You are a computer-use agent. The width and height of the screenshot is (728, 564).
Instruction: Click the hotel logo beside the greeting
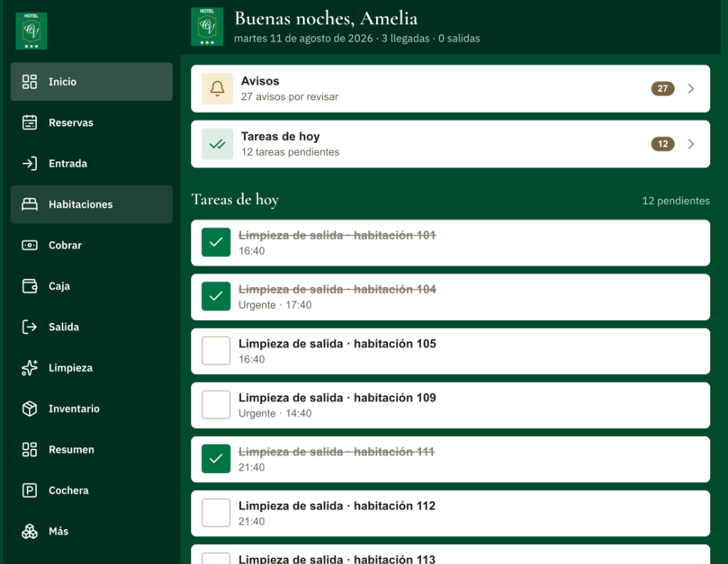(x=207, y=26)
